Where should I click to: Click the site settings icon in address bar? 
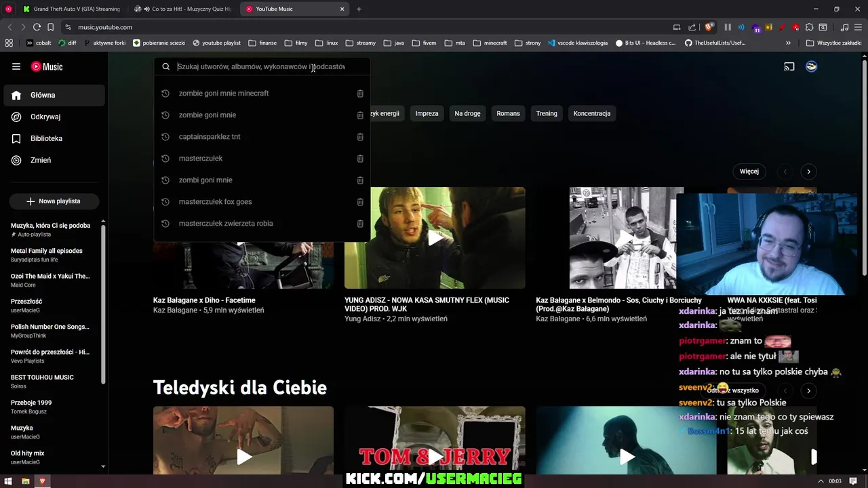(68, 27)
